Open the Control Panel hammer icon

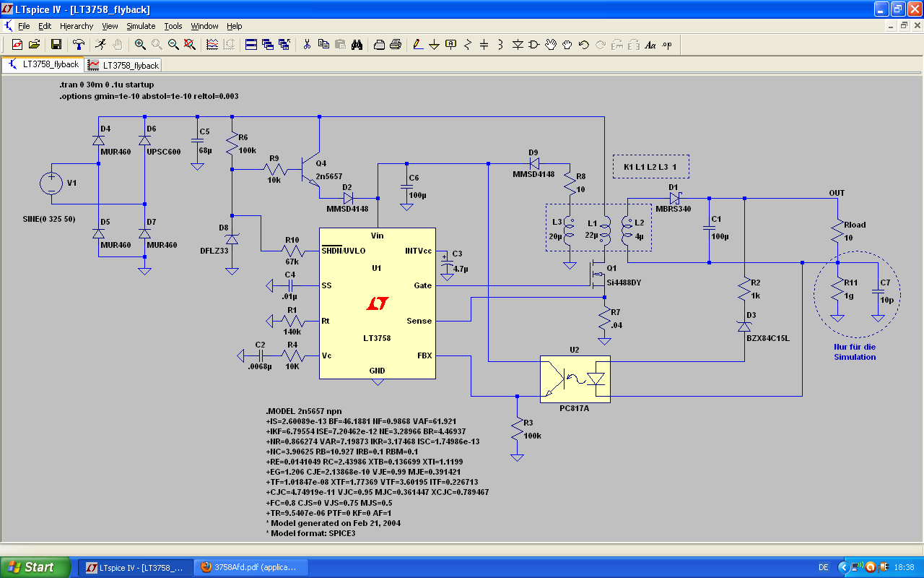79,44
